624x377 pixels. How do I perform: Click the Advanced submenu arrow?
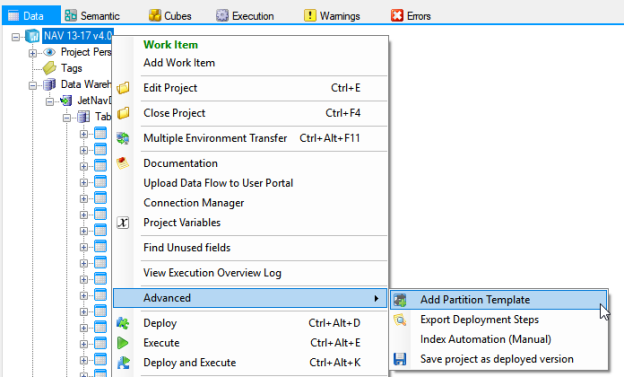click(376, 298)
